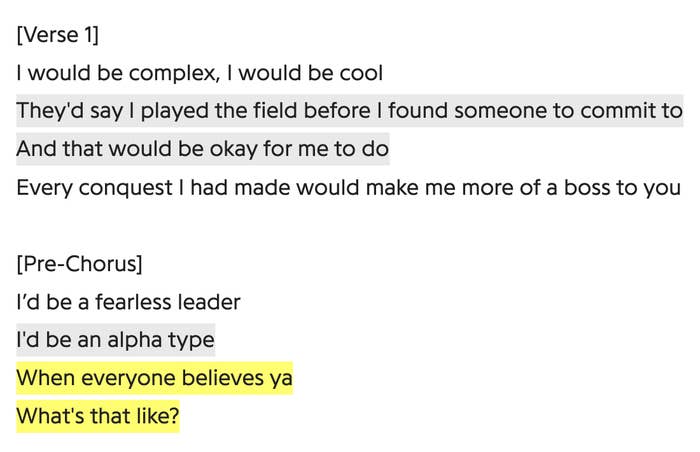This screenshot has width=700, height=452.
Task: Select yellow-highlighted 'When everyone believes ya' line
Action: pos(154,378)
